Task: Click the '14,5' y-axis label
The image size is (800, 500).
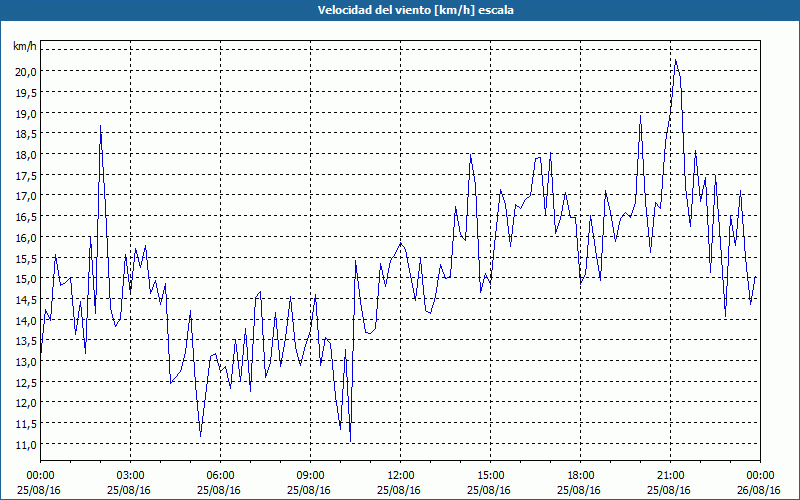Action: click(x=26, y=301)
